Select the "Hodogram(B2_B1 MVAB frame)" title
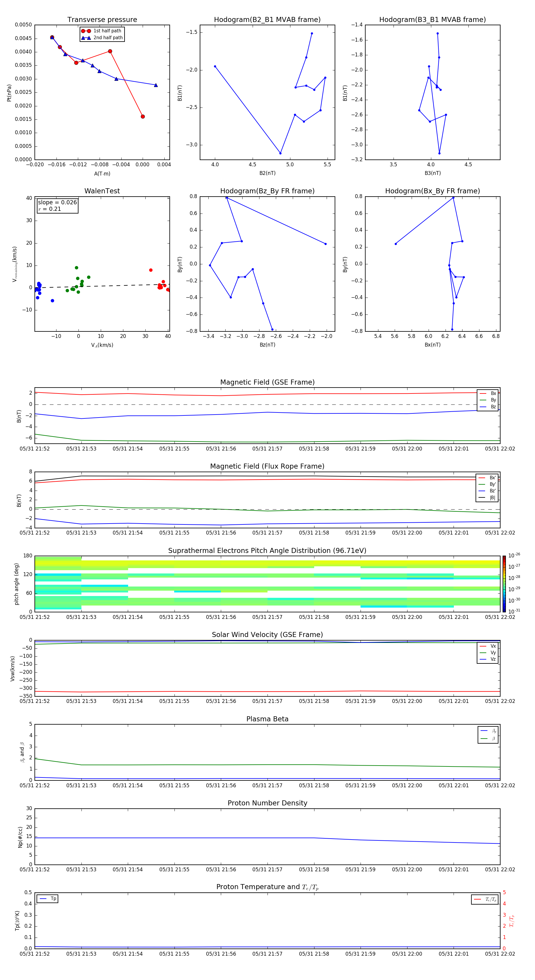 [x=267, y=20]
